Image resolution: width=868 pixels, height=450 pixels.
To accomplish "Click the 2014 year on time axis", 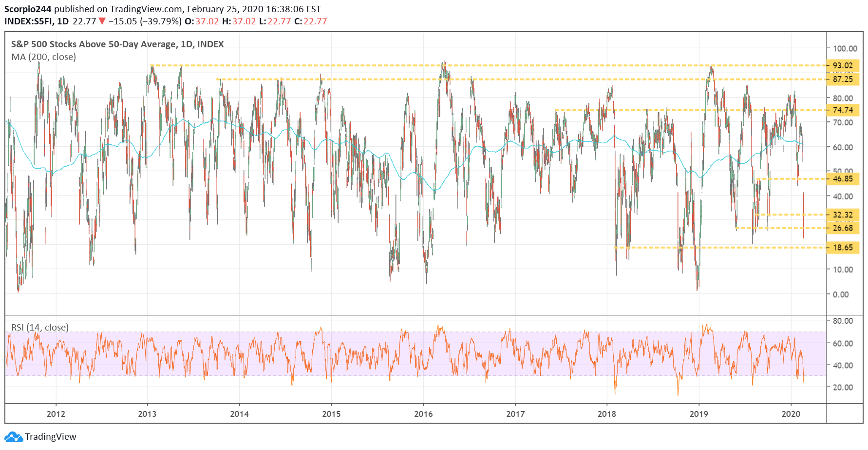I will pyautogui.click(x=239, y=414).
